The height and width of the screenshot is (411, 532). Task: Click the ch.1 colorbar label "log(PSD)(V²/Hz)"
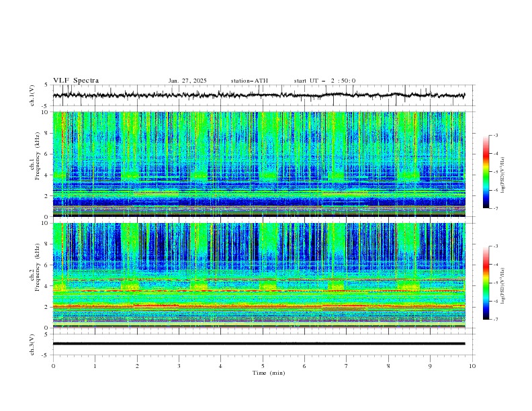(503, 175)
